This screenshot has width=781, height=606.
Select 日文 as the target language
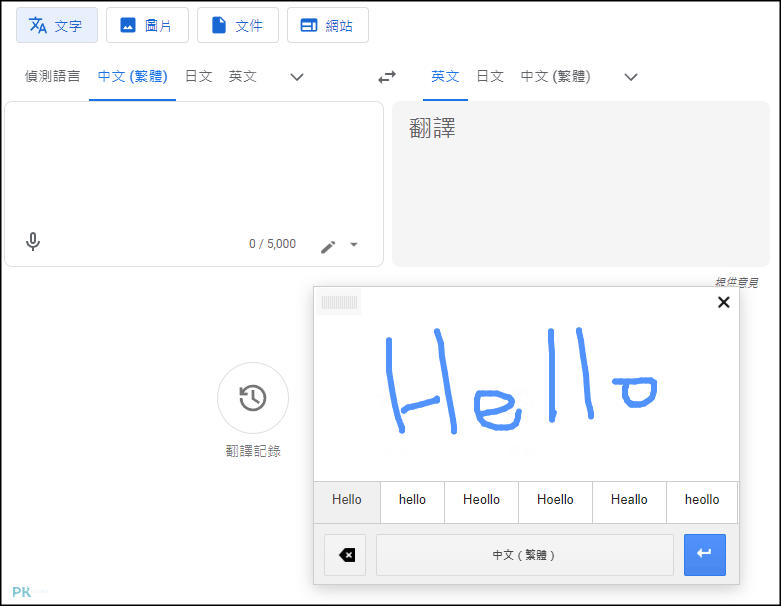(490, 76)
